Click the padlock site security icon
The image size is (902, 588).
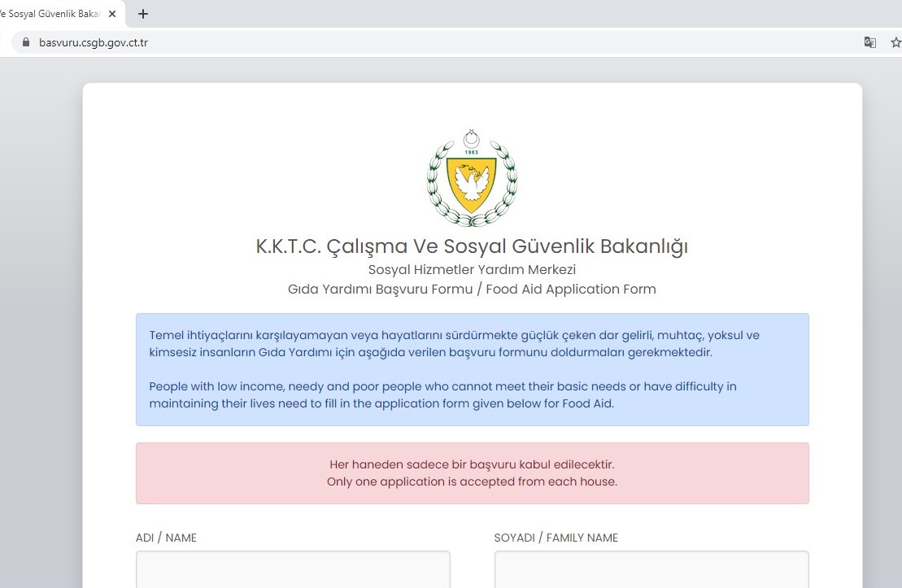click(x=26, y=42)
